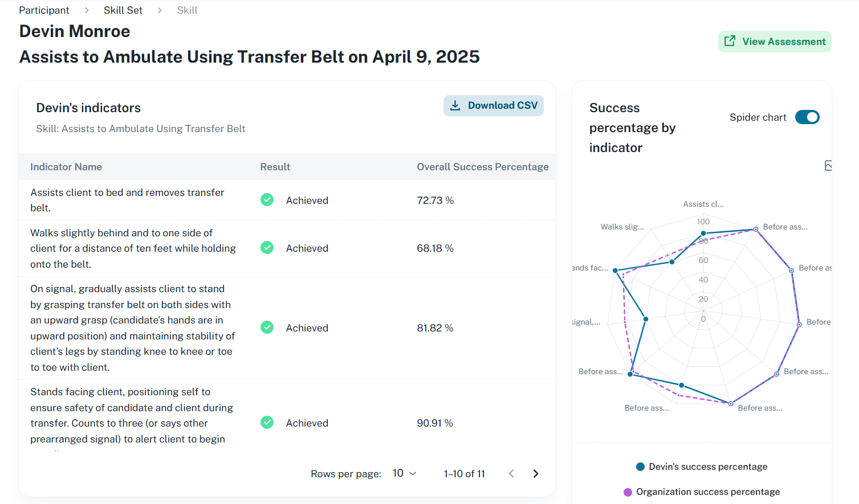Click the top Assists cl... spider chart data point
The image size is (859, 504).
(703, 233)
